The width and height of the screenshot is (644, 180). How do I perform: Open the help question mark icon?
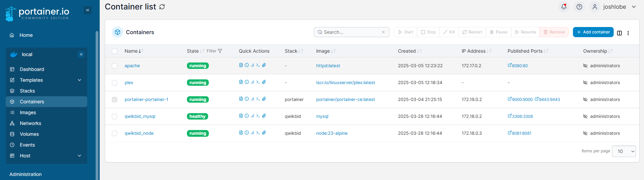tap(579, 7)
